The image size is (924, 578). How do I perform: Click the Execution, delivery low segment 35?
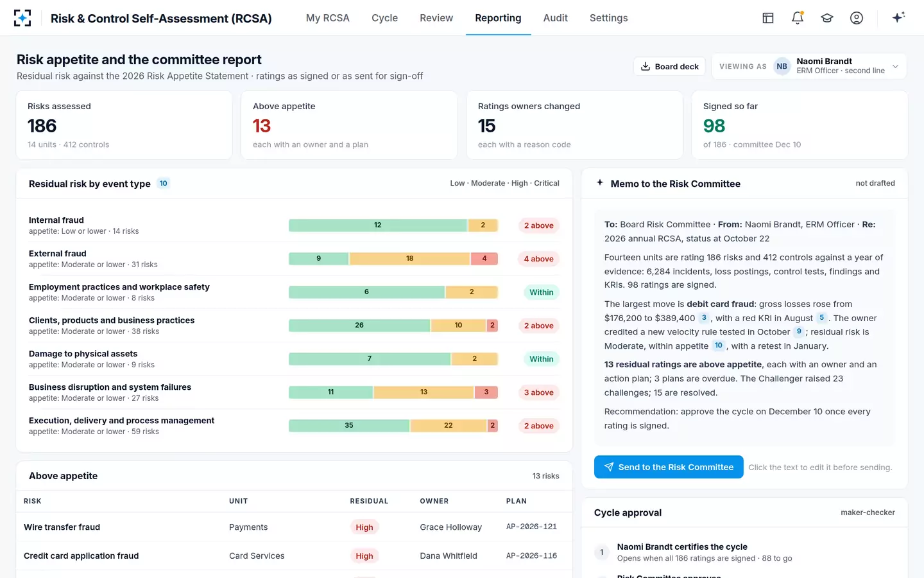click(349, 426)
